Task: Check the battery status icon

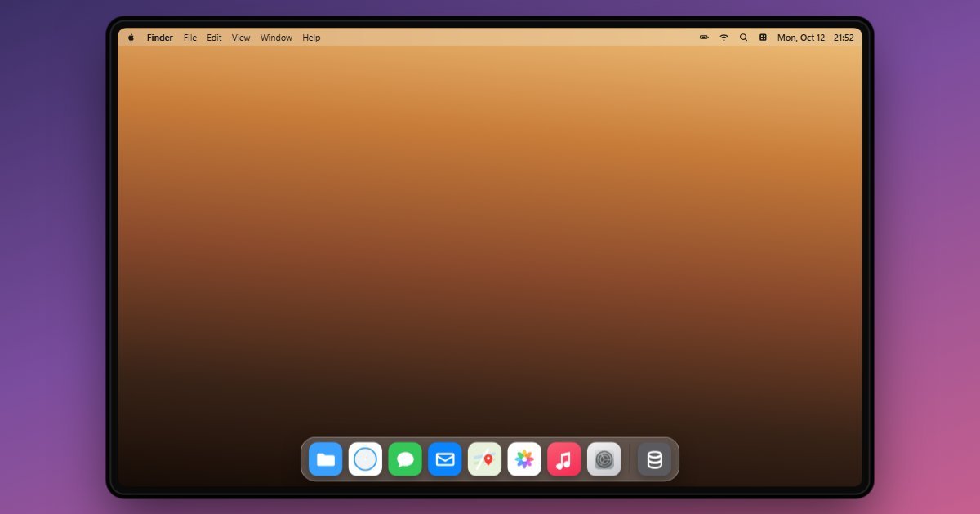Action: (704, 38)
